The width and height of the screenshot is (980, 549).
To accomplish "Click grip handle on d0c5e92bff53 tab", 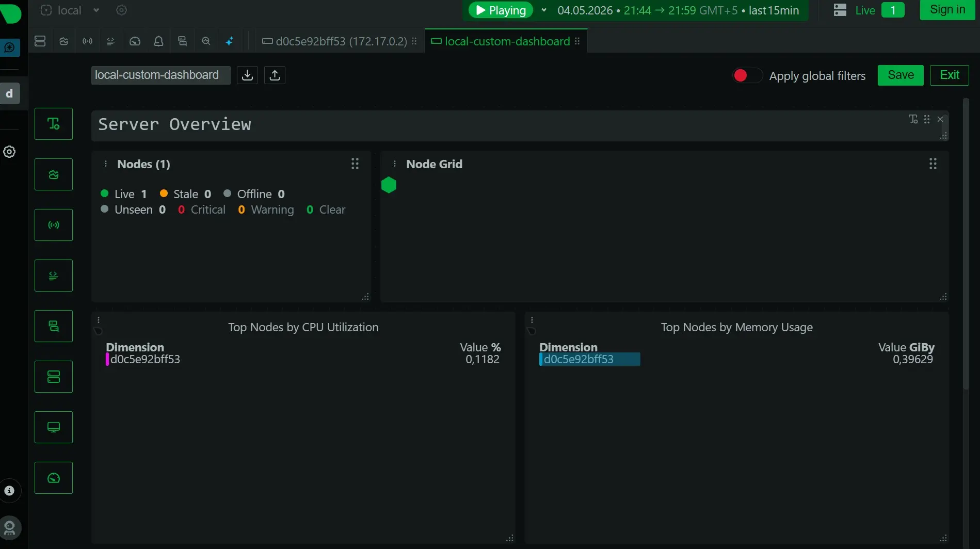I will tap(414, 41).
